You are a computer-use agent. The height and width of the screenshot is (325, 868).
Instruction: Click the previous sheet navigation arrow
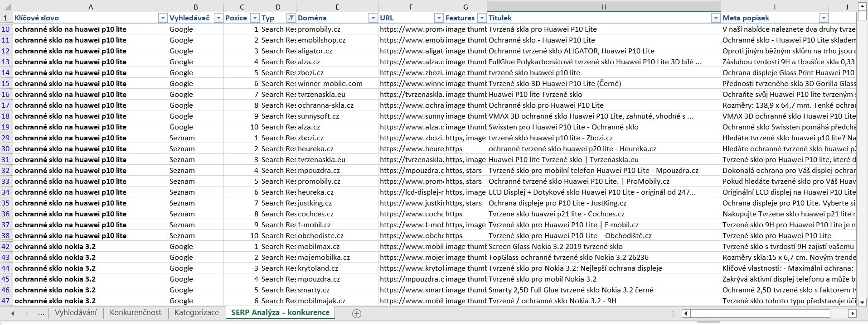[13, 313]
